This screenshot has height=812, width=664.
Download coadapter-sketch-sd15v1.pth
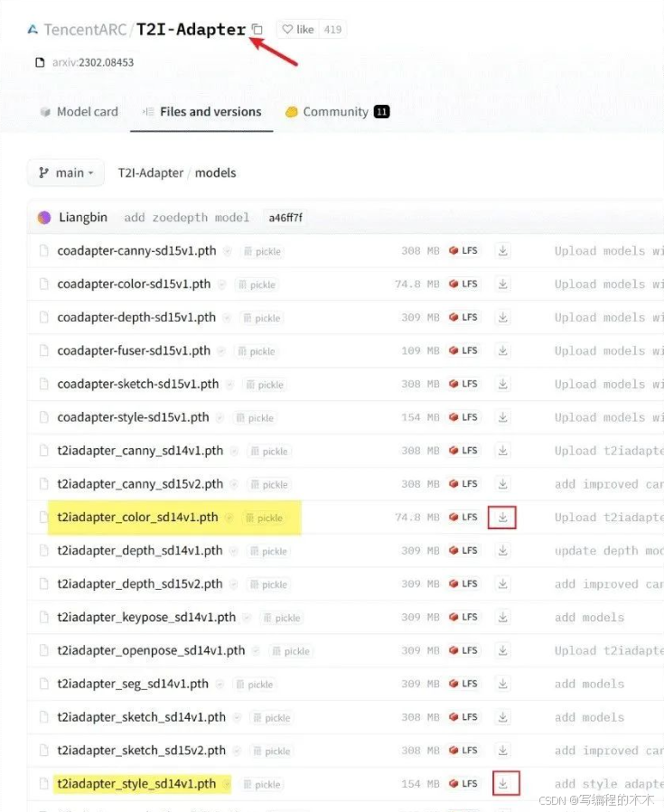tap(502, 384)
